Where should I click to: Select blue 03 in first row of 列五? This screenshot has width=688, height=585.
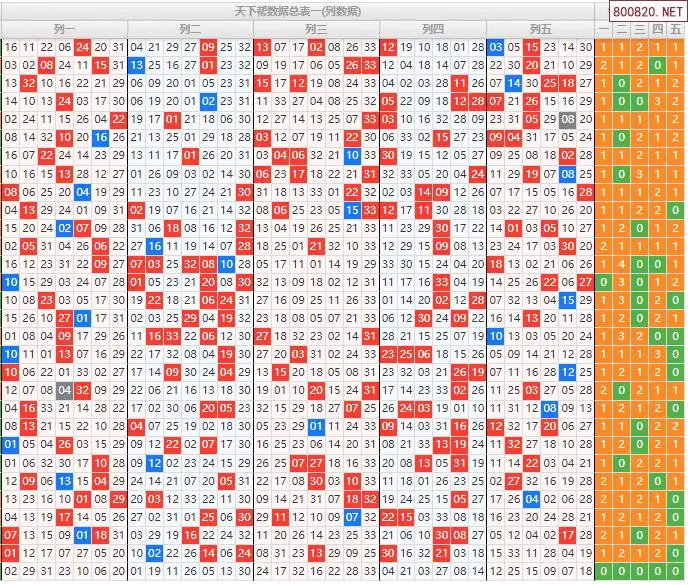coord(496,47)
